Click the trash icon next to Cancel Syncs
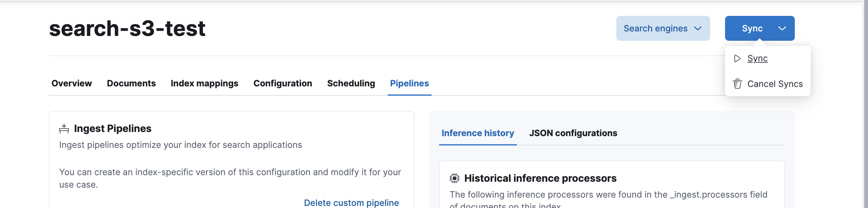The width and height of the screenshot is (868, 208). tap(737, 84)
